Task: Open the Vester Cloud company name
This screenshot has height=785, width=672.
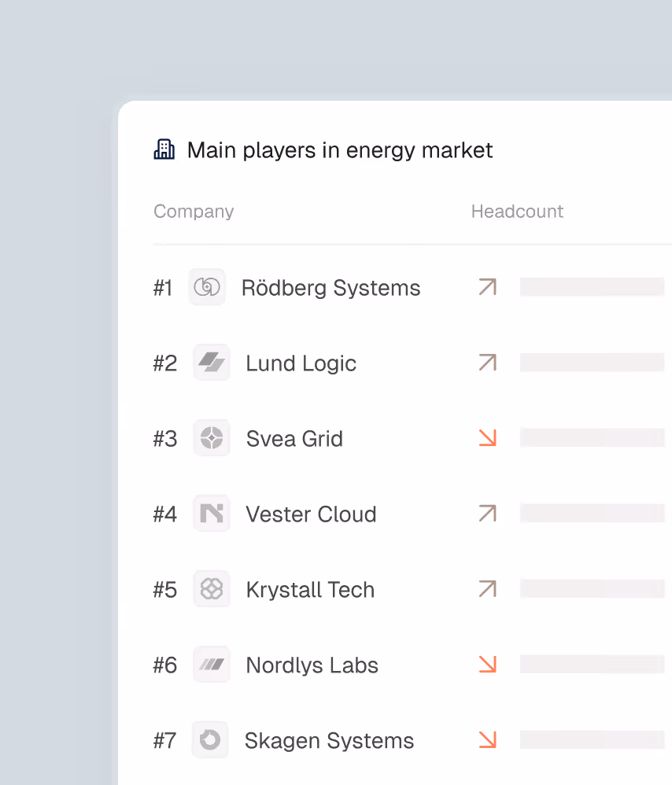Action: (x=311, y=514)
